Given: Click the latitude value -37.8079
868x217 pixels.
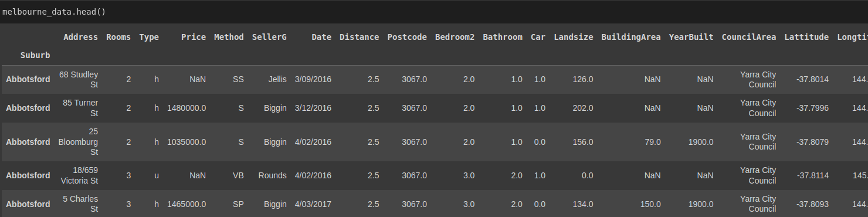Looking at the screenshot, I should (812, 142).
